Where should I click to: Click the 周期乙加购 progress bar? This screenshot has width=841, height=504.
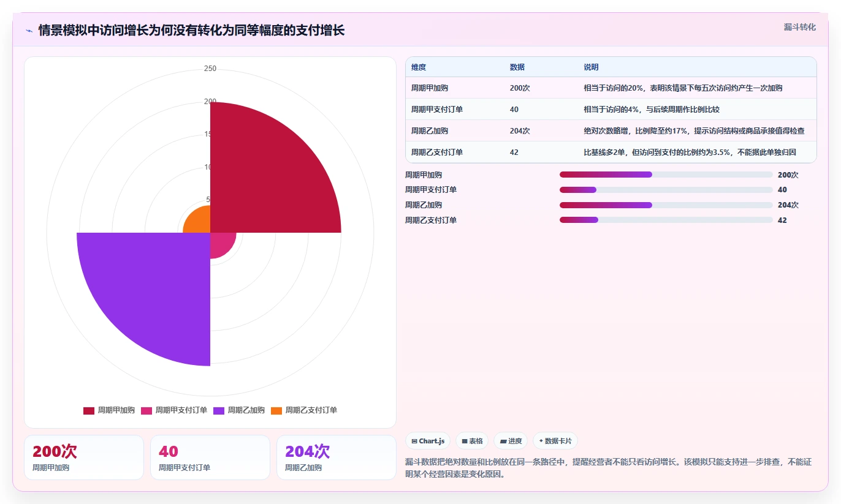click(666, 205)
